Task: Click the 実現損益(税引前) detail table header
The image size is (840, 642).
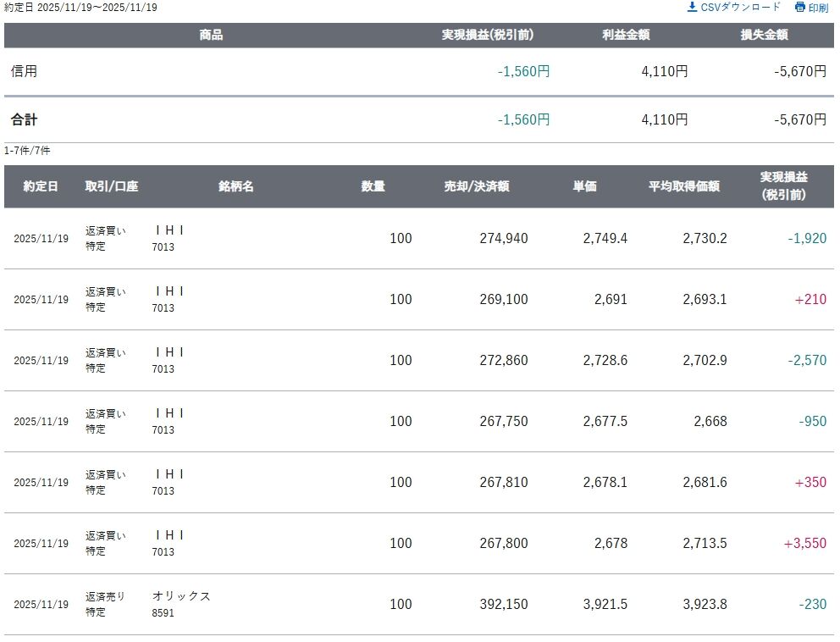Action: [x=783, y=186]
